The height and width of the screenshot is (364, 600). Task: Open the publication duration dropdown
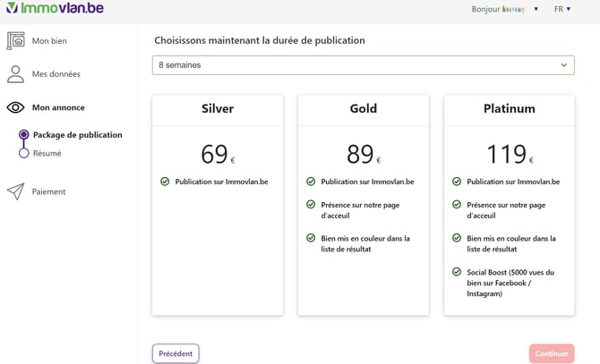(x=363, y=65)
